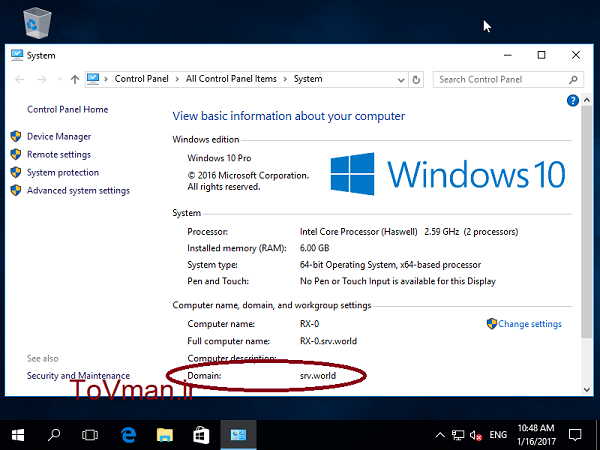Open Device Manager link
Image resolution: width=600 pixels, height=450 pixels.
tap(59, 137)
